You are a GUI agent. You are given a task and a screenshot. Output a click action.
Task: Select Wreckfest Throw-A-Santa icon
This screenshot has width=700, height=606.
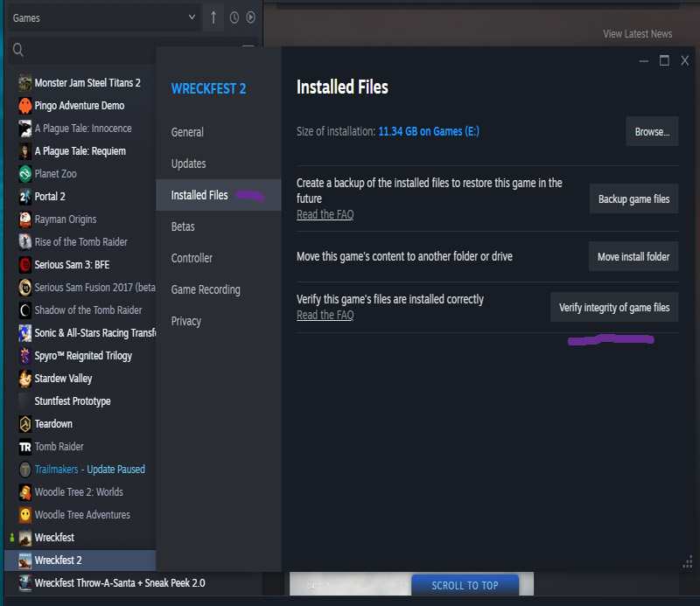tap(25, 583)
